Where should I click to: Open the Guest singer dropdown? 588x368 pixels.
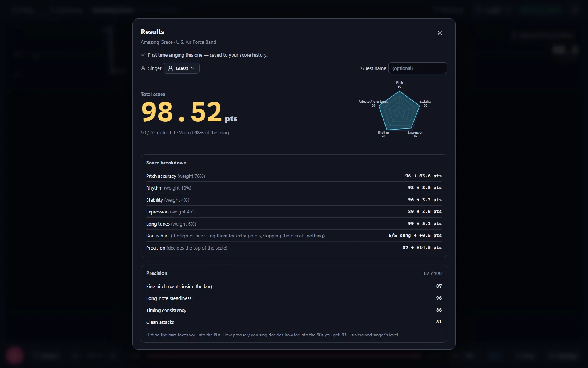point(182,68)
